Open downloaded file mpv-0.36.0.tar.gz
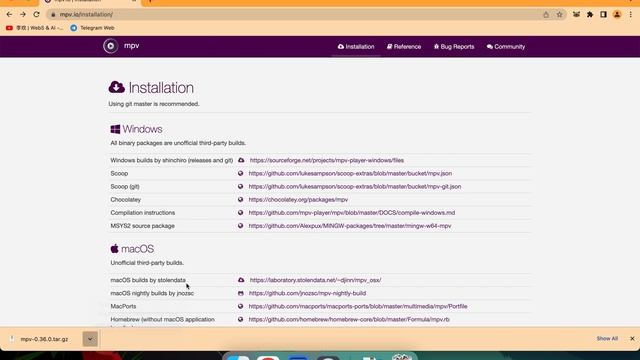This screenshot has height=360, width=640. 44,339
